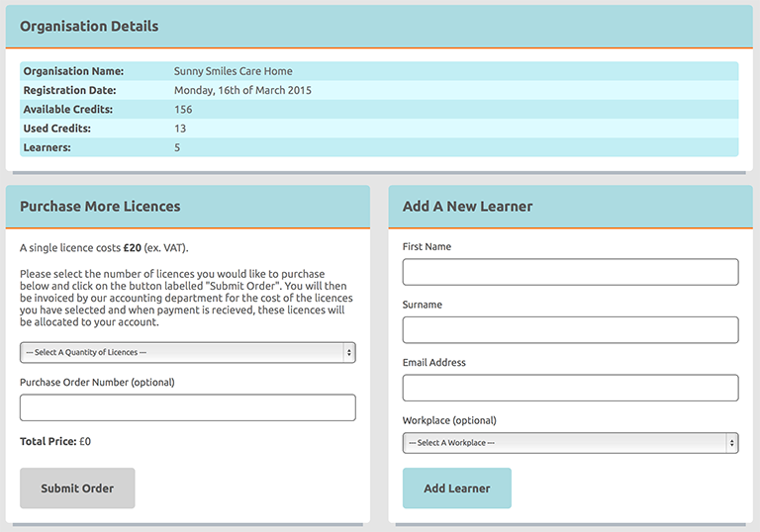Select the Email Address input box
760x532 pixels.
pos(570,388)
